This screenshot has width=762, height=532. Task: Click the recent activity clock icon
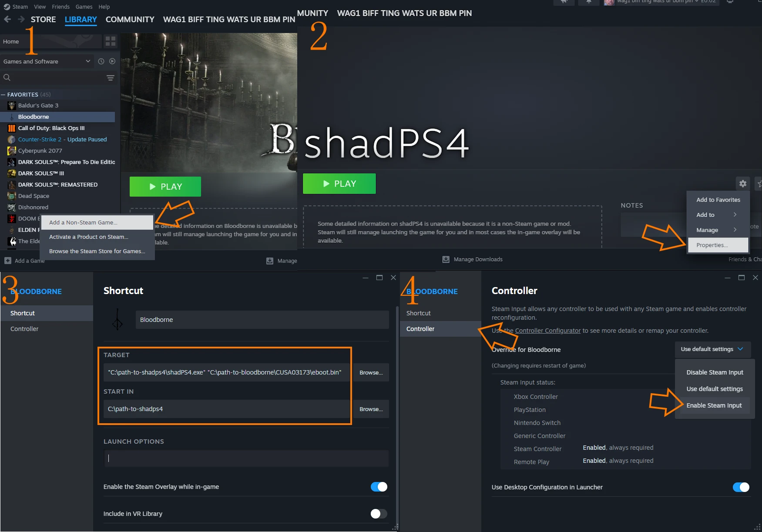[101, 61]
